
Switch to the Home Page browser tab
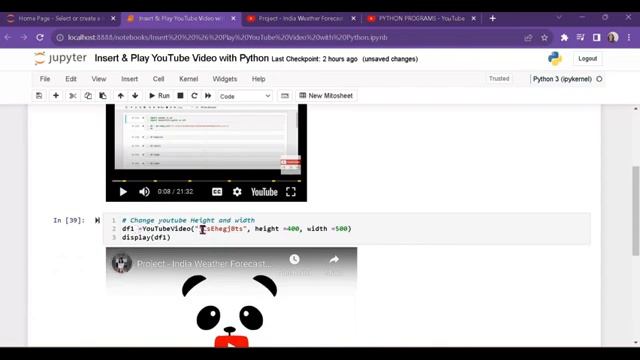(61, 18)
